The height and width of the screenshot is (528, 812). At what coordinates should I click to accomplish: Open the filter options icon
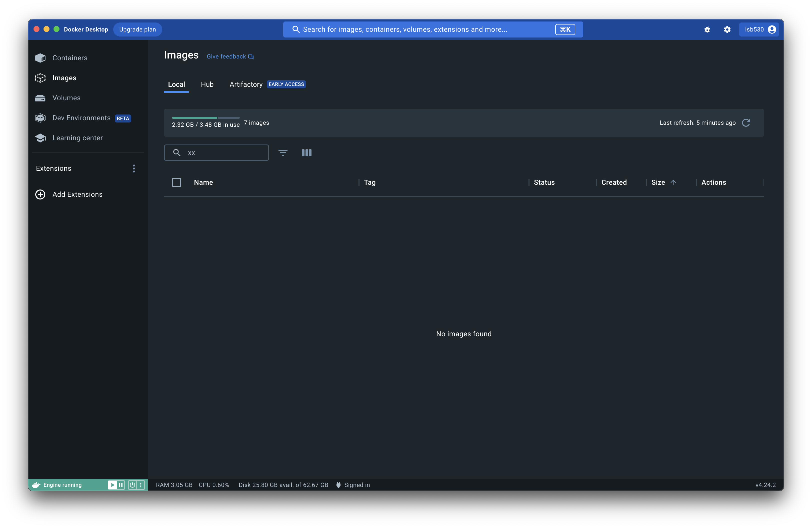point(283,152)
